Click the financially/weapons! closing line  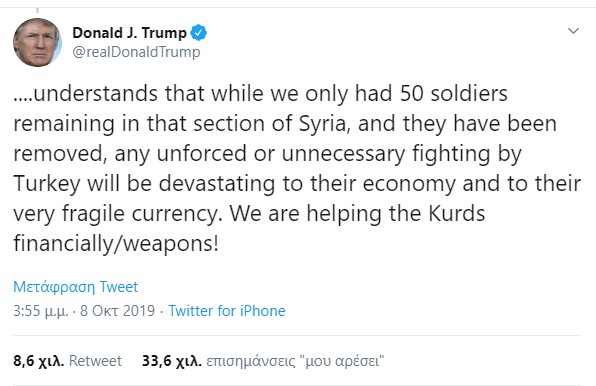(x=116, y=243)
